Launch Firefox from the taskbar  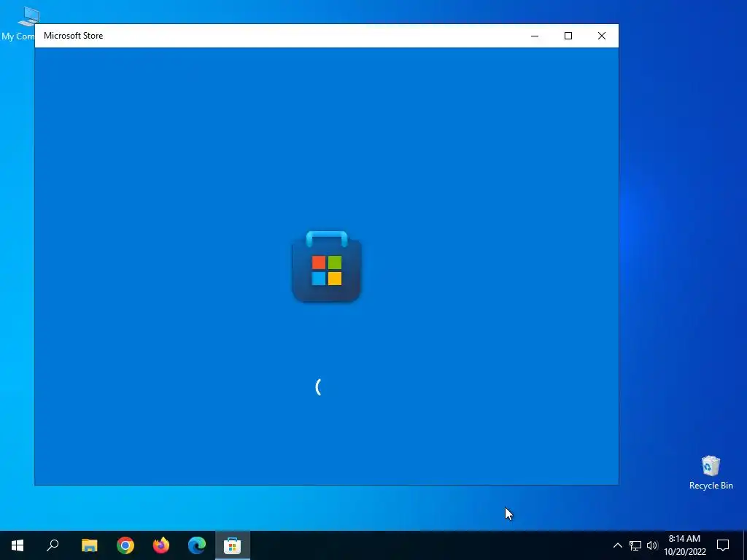pyautogui.click(x=161, y=545)
